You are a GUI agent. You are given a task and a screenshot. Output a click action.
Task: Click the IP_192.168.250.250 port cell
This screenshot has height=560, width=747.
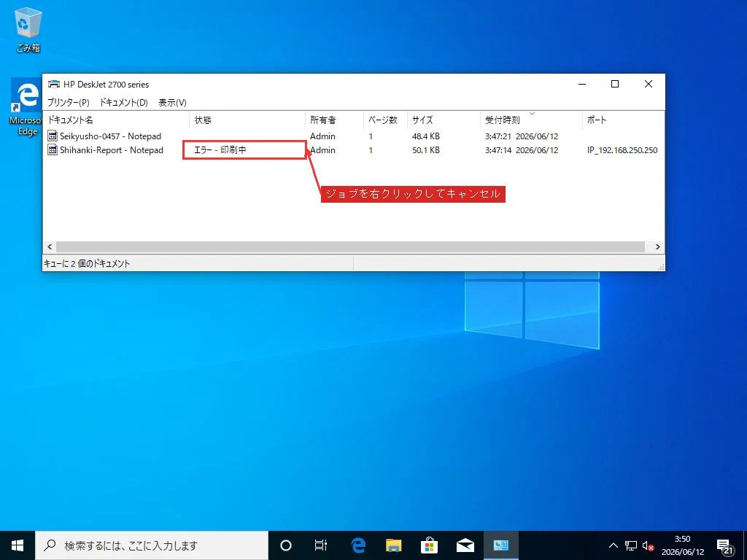[622, 150]
